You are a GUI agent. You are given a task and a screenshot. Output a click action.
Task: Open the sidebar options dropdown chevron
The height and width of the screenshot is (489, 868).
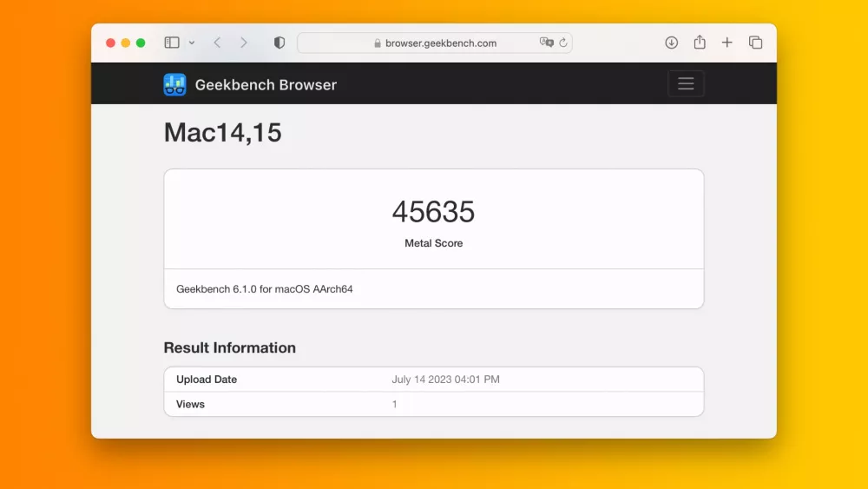[192, 43]
